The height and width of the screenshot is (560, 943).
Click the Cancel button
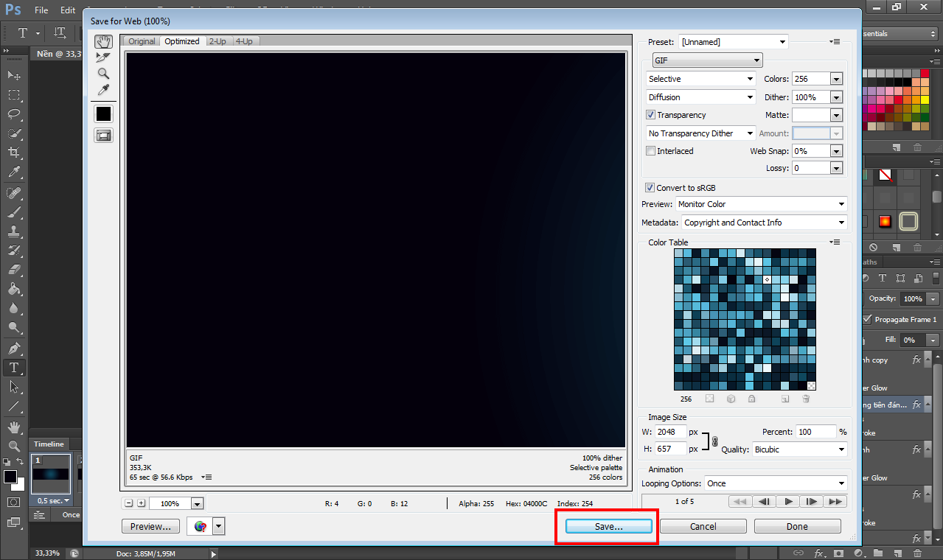click(x=703, y=527)
